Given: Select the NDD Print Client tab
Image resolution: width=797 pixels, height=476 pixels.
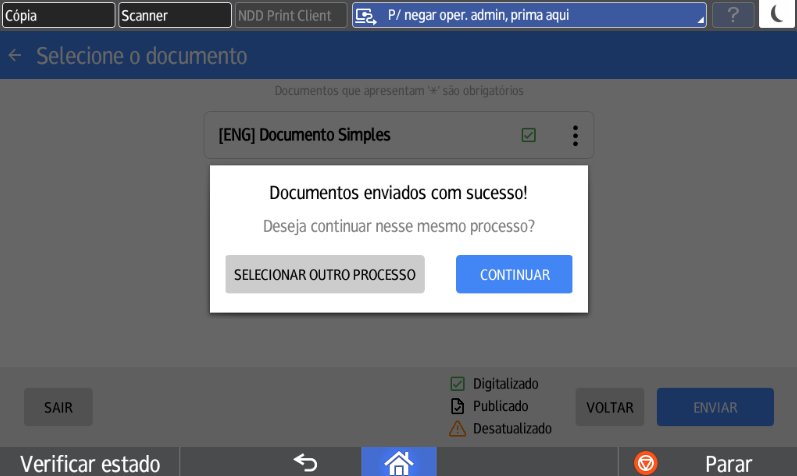Looking at the screenshot, I should pyautogui.click(x=290, y=15).
